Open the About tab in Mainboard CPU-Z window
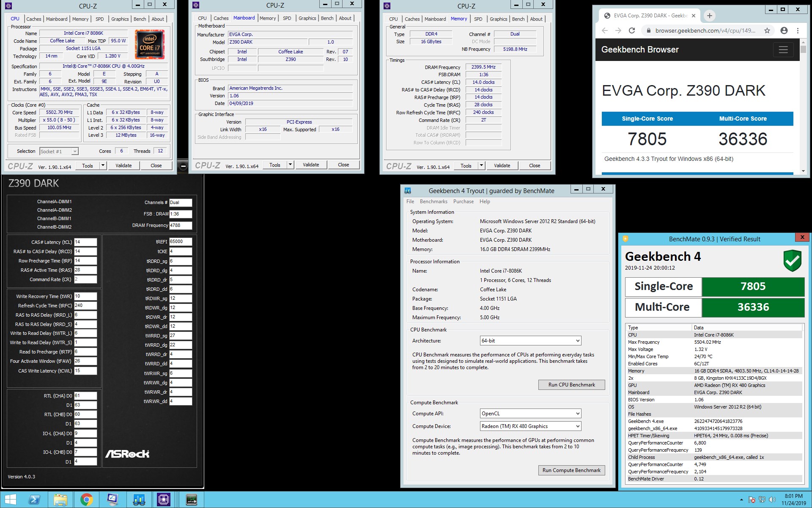 click(x=345, y=18)
